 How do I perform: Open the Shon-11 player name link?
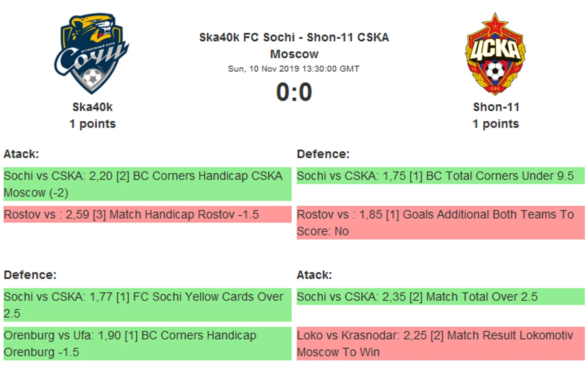pos(496,107)
